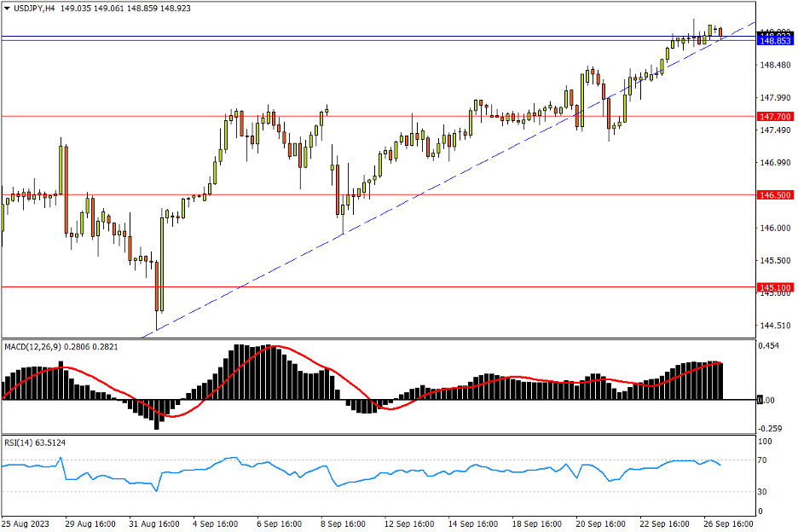This screenshot has height=532, width=798.
Task: Click the USDJPY,H4 chart title text
Action: (39, 8)
